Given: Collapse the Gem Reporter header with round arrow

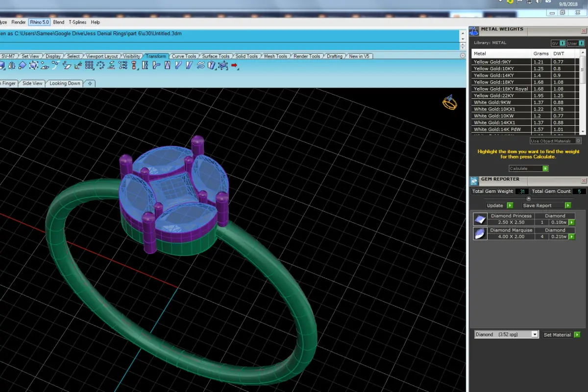Looking at the screenshot, I should pyautogui.click(x=528, y=199).
